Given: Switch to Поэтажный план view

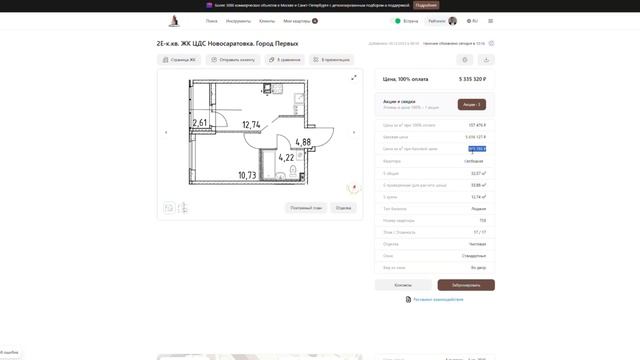Looking at the screenshot, I should tap(306, 208).
